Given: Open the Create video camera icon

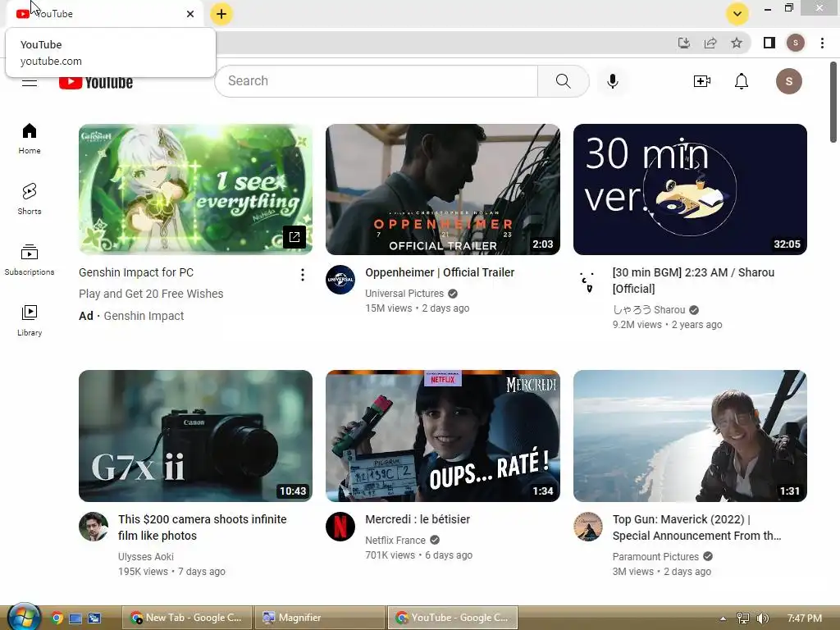Looking at the screenshot, I should point(702,81).
